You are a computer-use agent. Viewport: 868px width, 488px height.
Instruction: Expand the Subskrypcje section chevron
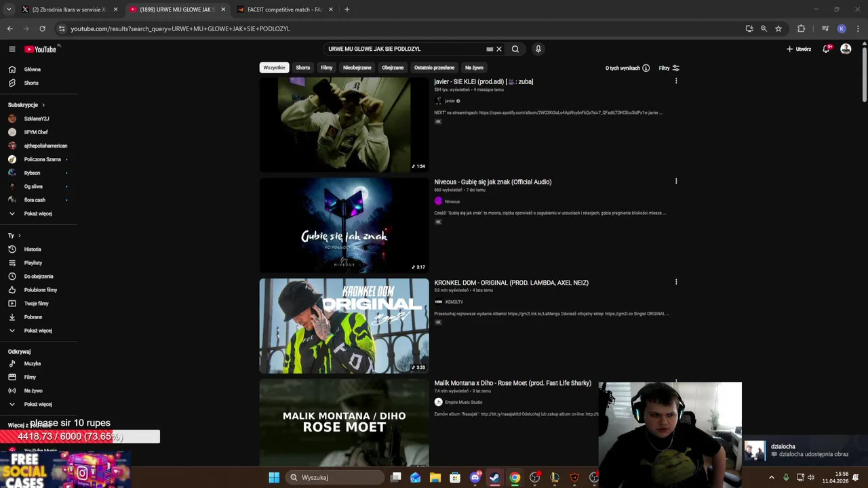(x=43, y=105)
